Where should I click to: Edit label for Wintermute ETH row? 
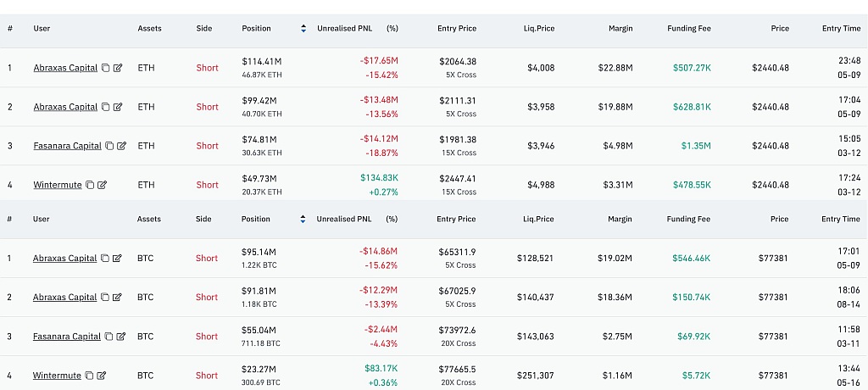point(102,185)
